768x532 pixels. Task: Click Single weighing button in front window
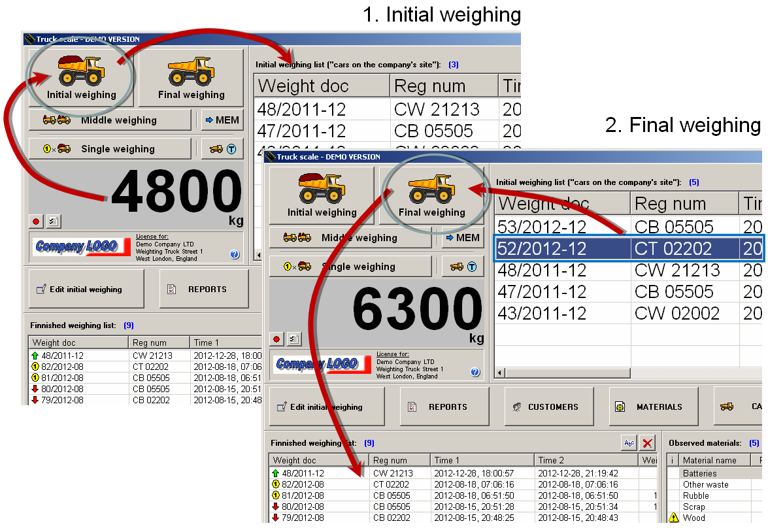click(350, 267)
